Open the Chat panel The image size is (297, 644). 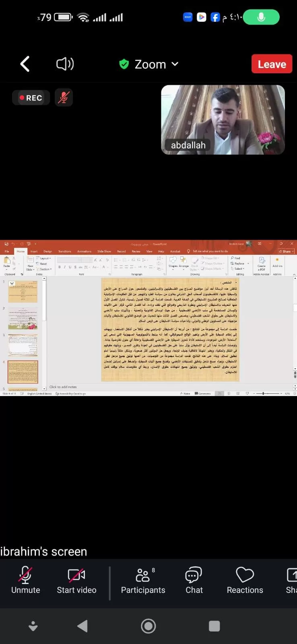pos(194,580)
